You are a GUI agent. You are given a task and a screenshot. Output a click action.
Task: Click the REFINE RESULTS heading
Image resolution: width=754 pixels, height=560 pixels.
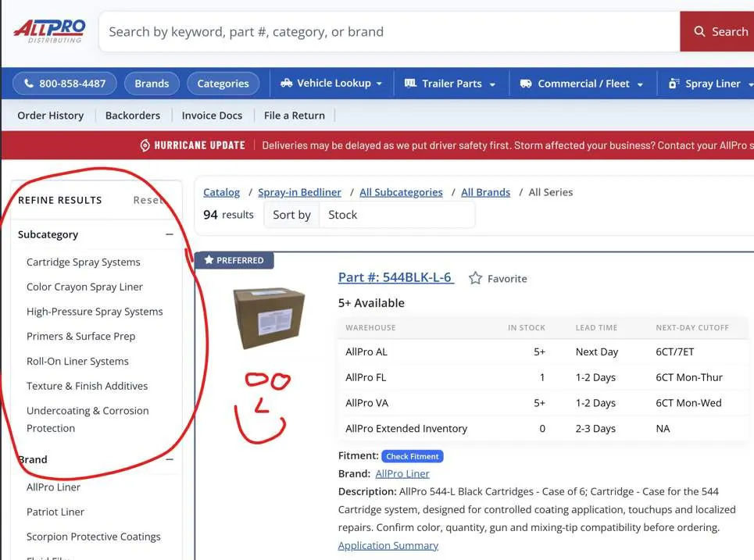[59, 200]
